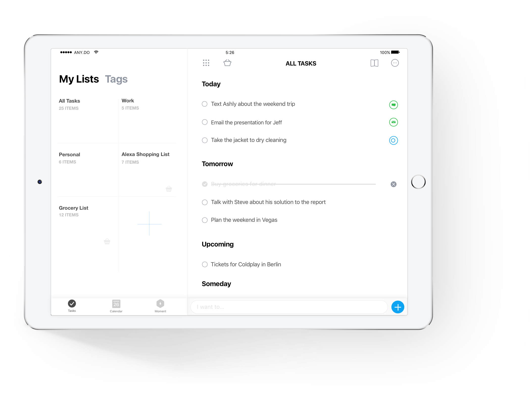This screenshot has height=406, width=532.
Task: Toggle checkbox for Text Ashly weekend trip
Action: click(x=204, y=104)
